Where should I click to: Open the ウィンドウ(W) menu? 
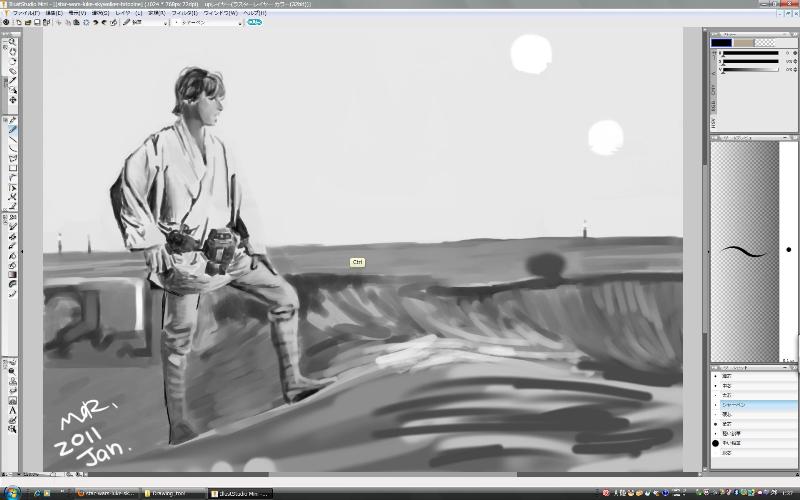(220, 13)
